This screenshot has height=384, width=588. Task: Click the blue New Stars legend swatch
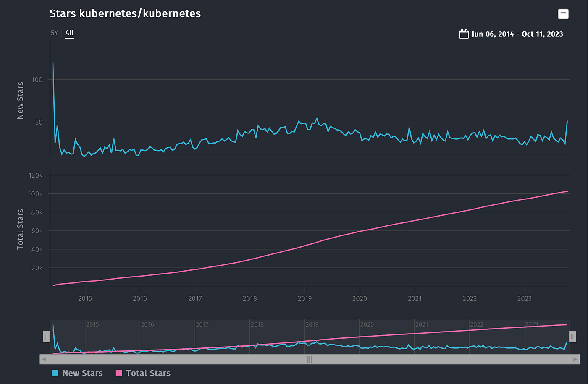(x=55, y=373)
